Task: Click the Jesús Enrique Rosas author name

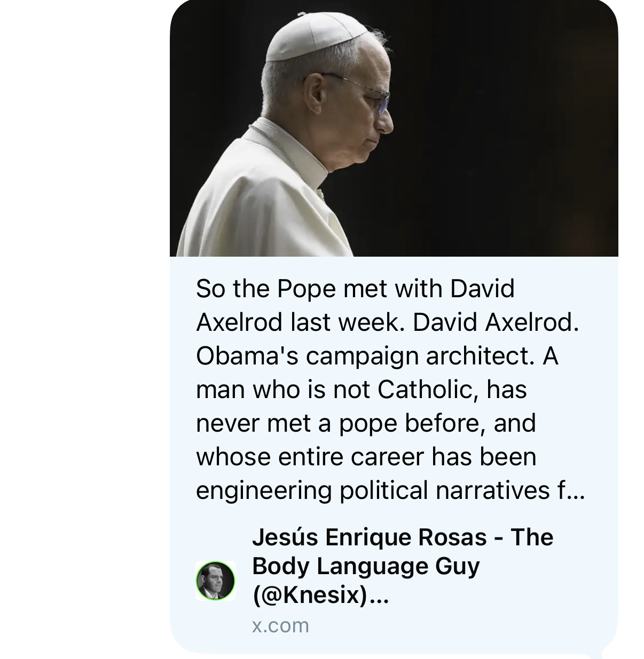Action: tap(368, 537)
